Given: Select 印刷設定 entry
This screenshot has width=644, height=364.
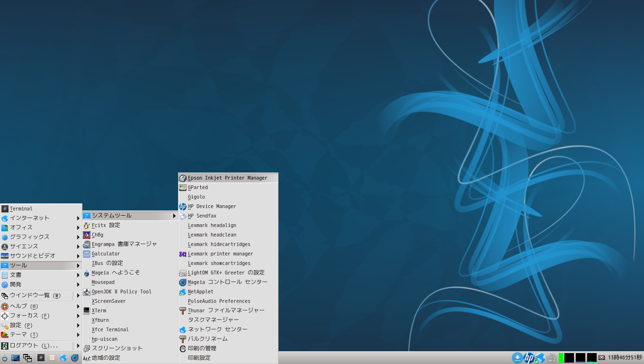Looking at the screenshot, I should click(x=228, y=358).
